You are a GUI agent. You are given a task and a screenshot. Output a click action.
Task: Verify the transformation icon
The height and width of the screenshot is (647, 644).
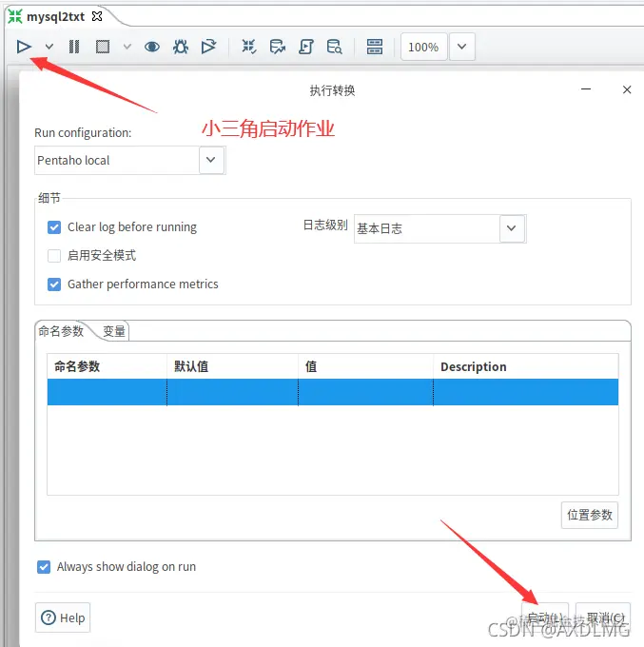[x=249, y=47]
